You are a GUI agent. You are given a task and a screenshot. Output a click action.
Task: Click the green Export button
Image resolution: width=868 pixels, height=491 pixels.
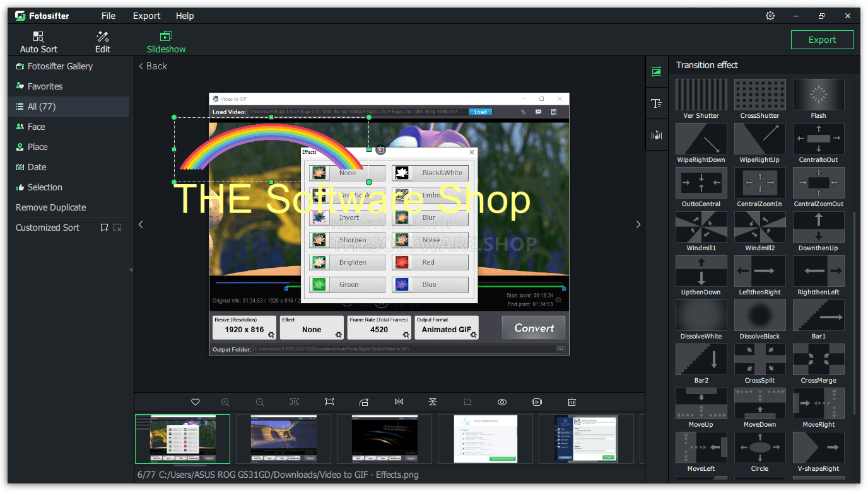point(822,39)
